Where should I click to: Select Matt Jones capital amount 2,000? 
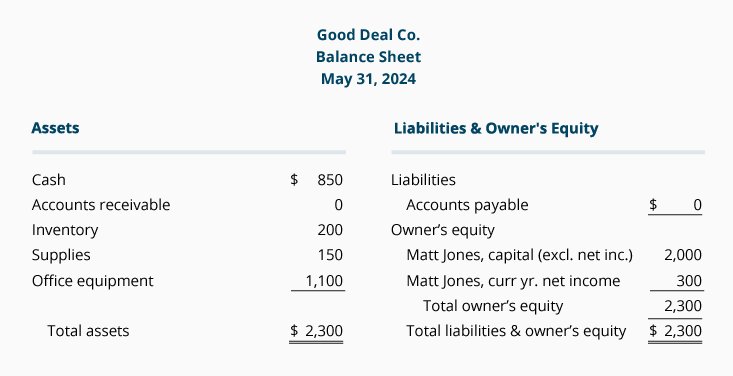[x=683, y=255]
